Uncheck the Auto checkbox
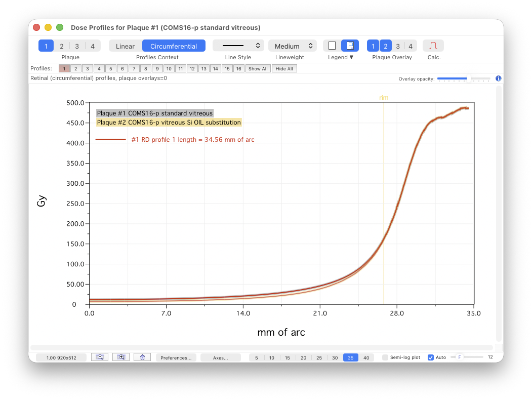Viewport: 532px width, 400px height. pos(431,357)
